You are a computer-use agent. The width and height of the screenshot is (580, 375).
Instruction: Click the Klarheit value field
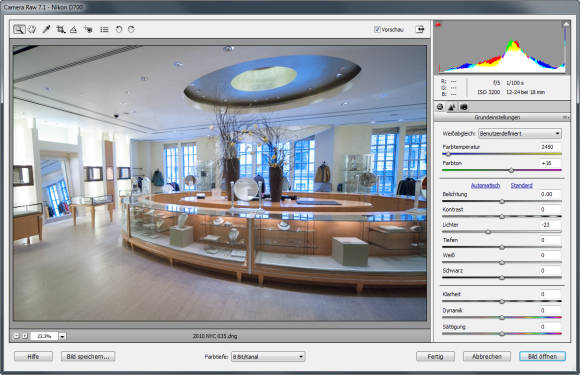click(549, 294)
